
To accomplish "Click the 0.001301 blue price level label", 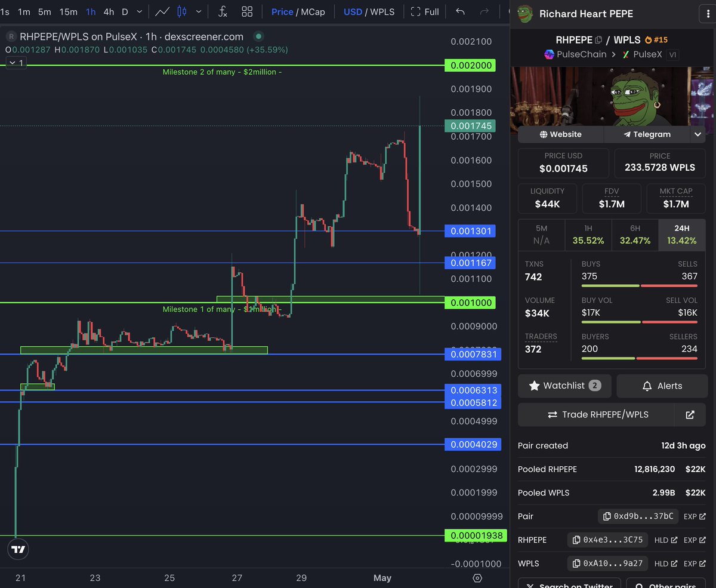I will [470, 231].
